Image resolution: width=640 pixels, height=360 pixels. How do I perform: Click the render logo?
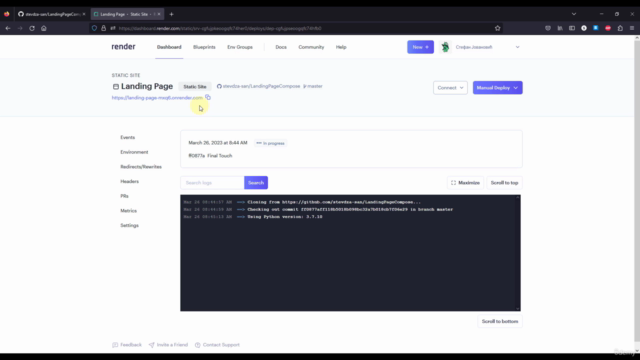pos(123,47)
